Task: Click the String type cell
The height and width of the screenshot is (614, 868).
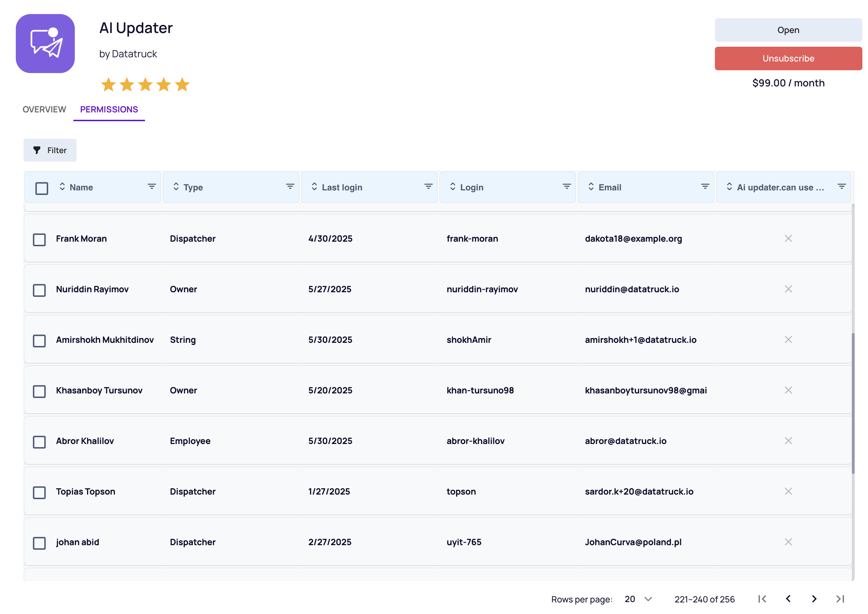Action: [183, 340]
